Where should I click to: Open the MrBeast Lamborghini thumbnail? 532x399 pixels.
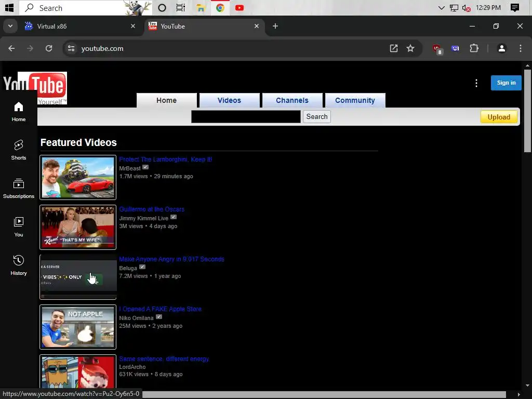pos(78,178)
